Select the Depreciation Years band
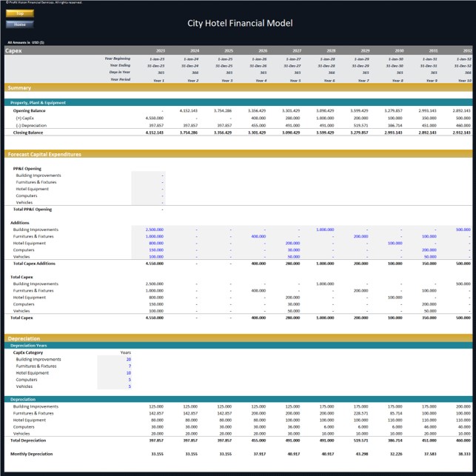The height and width of the screenshot is (476, 476). 238,346
